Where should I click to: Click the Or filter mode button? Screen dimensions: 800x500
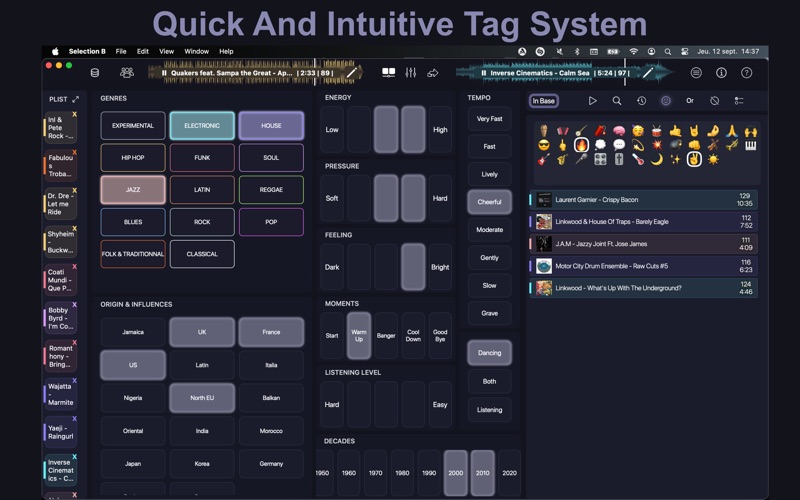click(x=690, y=101)
